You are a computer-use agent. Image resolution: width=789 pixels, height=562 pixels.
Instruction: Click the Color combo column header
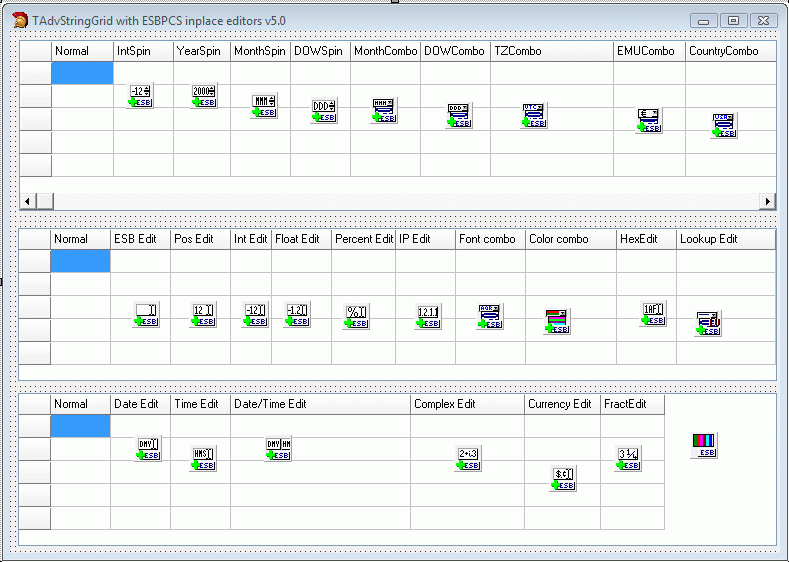571,239
